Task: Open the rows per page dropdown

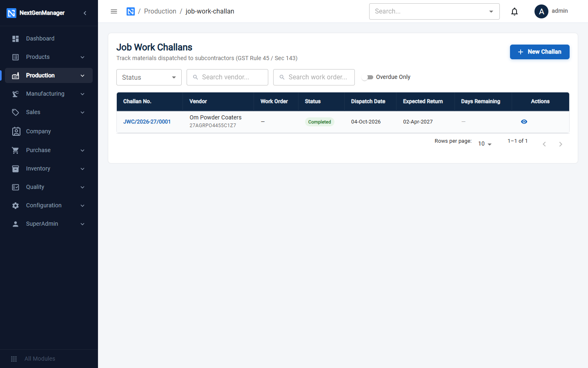Action: [x=485, y=144]
